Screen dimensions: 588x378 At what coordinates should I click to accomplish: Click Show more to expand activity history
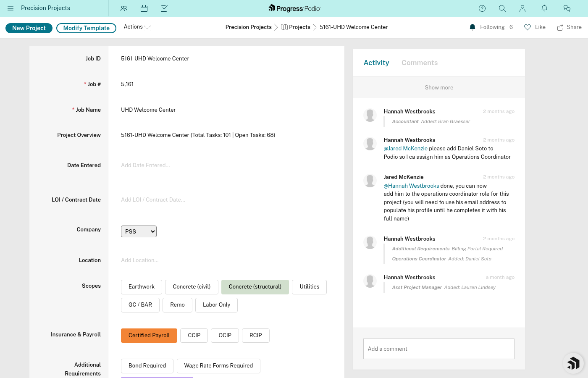coord(439,87)
